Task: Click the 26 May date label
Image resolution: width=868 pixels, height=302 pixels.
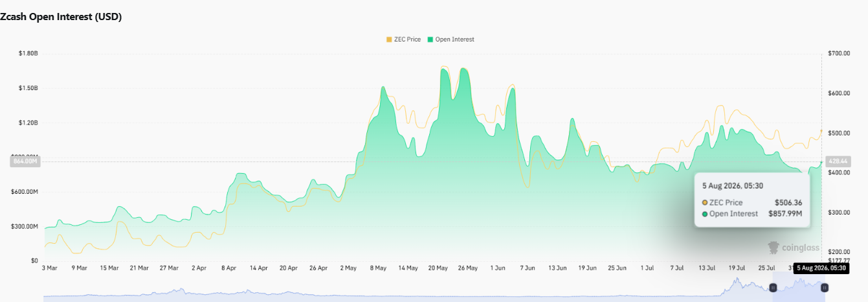Action: (x=467, y=268)
